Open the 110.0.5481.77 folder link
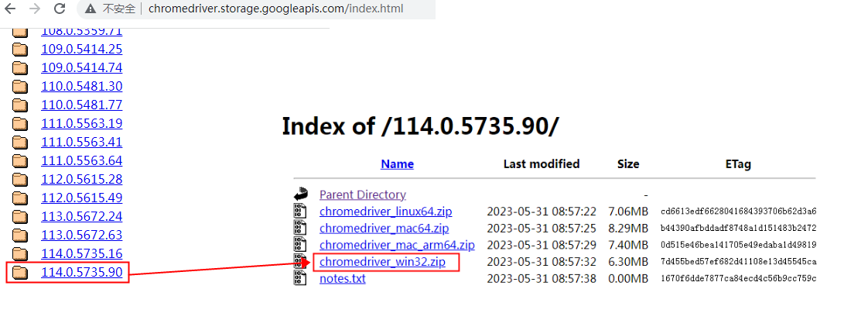The height and width of the screenshot is (320, 868). (81, 105)
